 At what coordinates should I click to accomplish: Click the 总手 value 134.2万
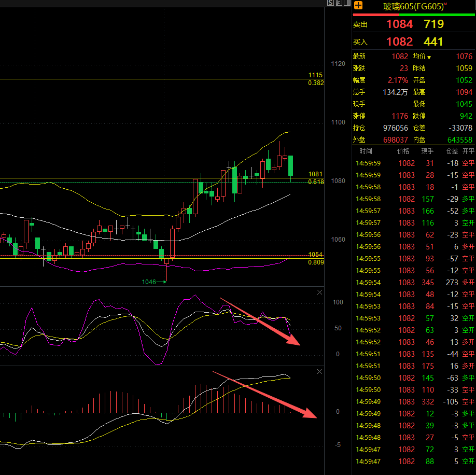[395, 92]
